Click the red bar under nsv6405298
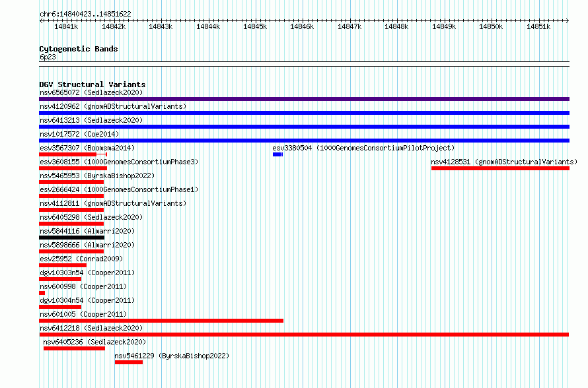Image resolution: width=588 pixels, height=388 pixels. pos(71,224)
